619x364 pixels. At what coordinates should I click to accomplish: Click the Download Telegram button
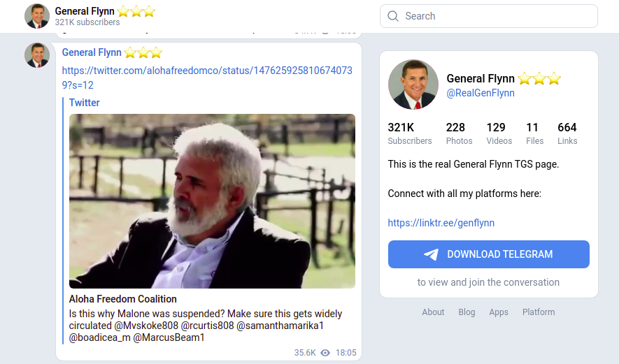pyautogui.click(x=489, y=254)
